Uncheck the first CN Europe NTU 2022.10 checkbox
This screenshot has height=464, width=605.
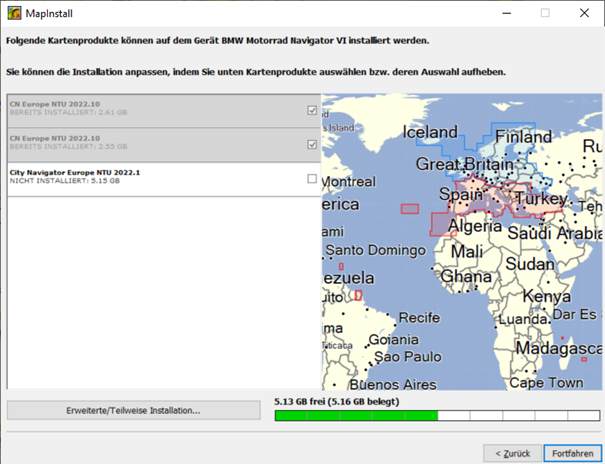[312, 110]
